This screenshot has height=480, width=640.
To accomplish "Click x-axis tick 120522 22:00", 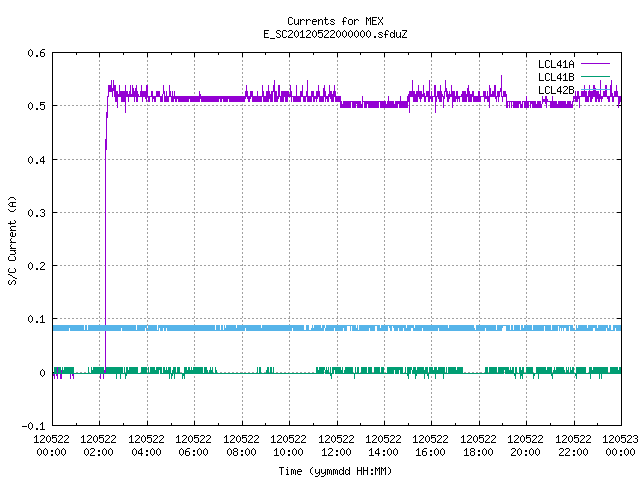I will click(x=573, y=445).
